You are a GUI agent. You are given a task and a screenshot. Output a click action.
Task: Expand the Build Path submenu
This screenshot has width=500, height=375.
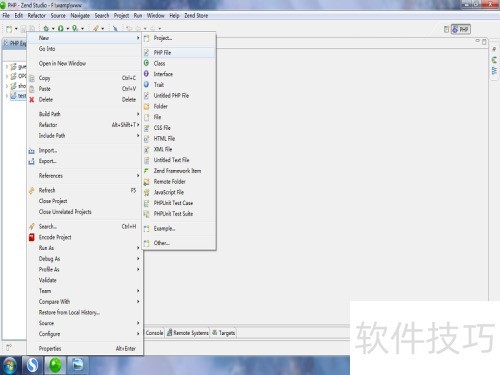click(x=138, y=114)
